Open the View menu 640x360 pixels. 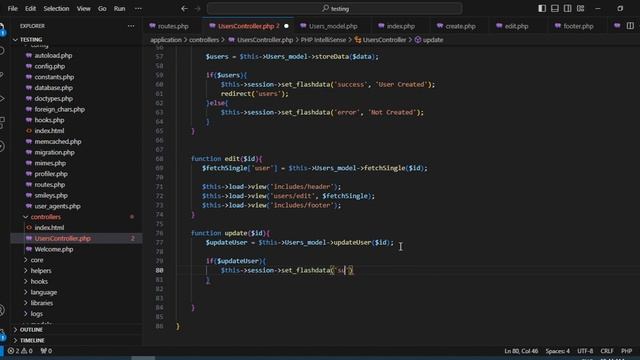(84, 9)
